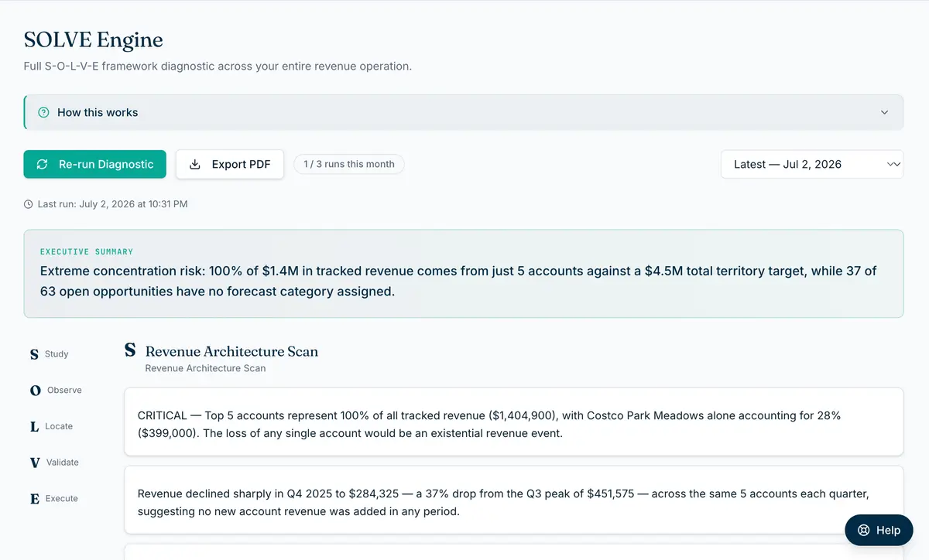Click the Executive Summary card

point(464,274)
